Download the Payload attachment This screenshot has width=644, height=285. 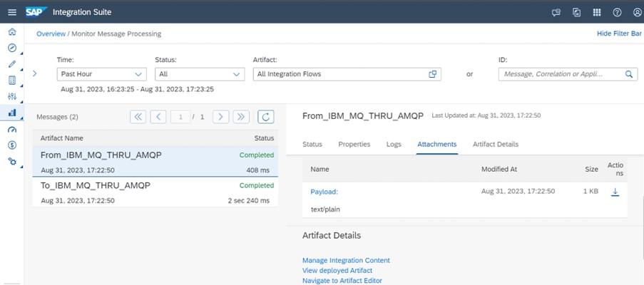[x=615, y=192]
